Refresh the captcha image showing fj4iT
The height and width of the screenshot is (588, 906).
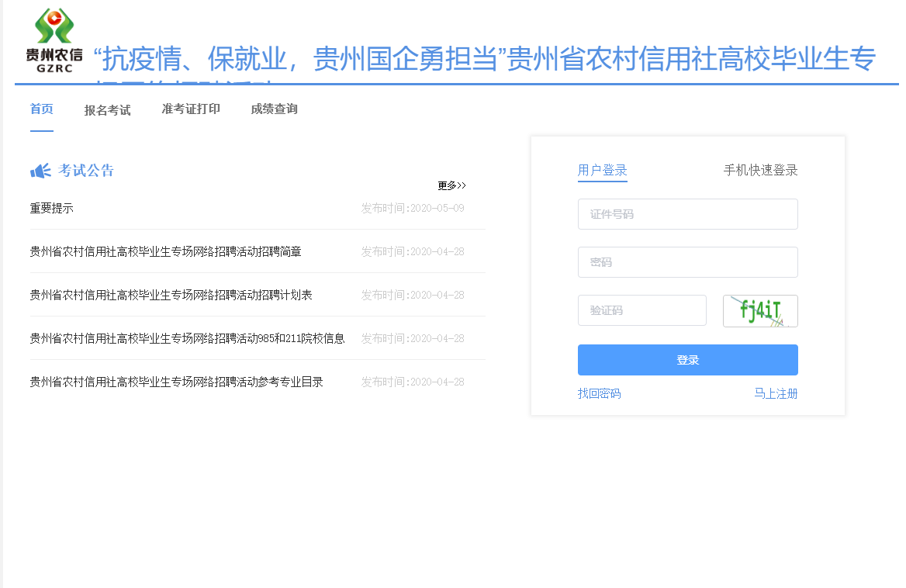[759, 311]
